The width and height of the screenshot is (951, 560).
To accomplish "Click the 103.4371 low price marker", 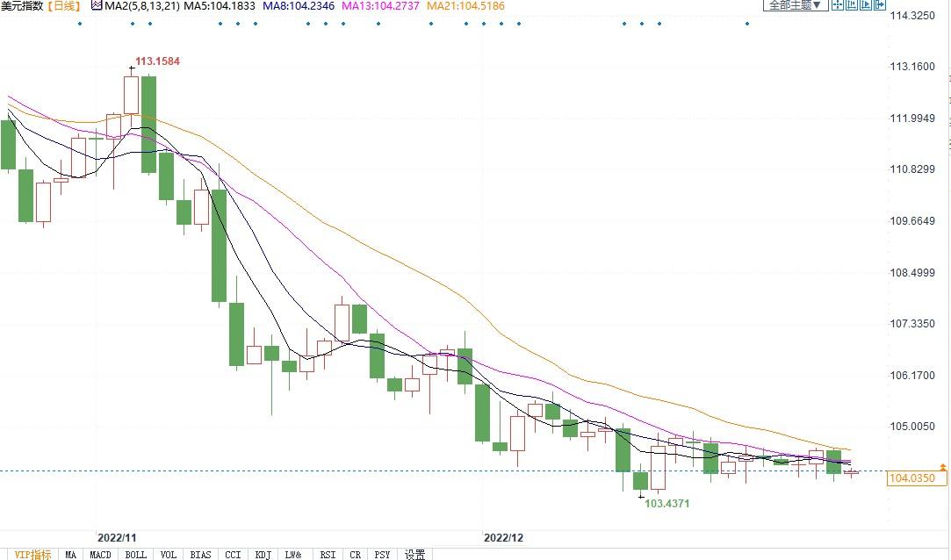I will (x=666, y=504).
